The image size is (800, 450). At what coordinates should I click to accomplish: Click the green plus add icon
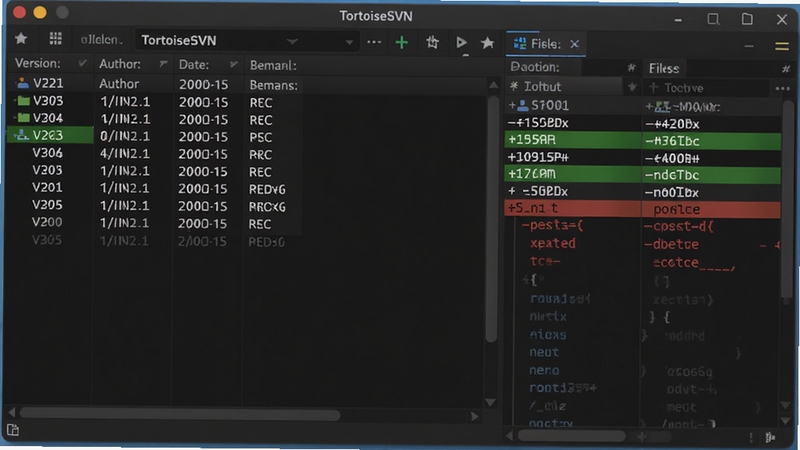pyautogui.click(x=402, y=42)
